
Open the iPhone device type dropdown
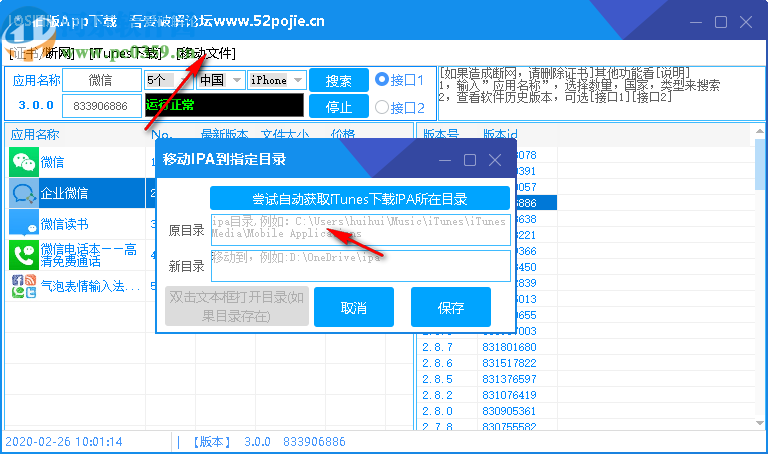pyautogui.click(x=277, y=80)
